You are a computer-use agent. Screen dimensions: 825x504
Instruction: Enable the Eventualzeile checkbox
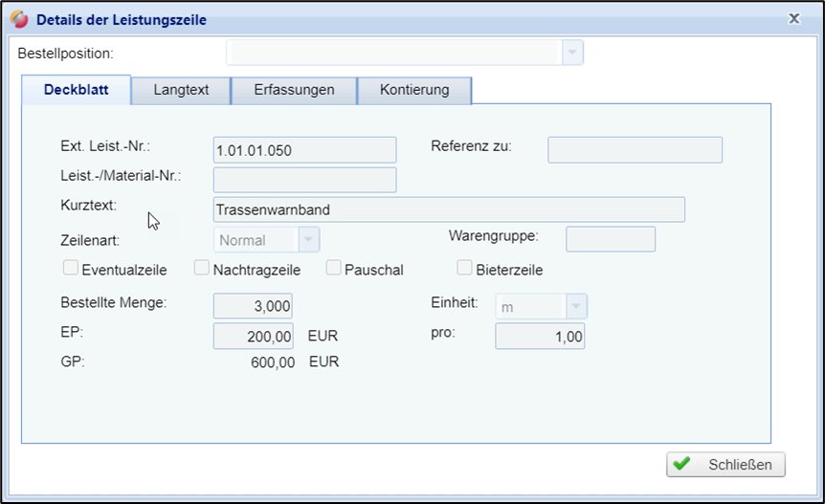(71, 268)
